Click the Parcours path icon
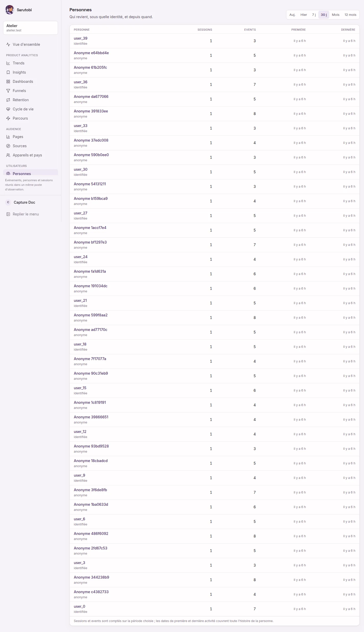Image resolution: width=364 pixels, height=632 pixels. [8, 118]
